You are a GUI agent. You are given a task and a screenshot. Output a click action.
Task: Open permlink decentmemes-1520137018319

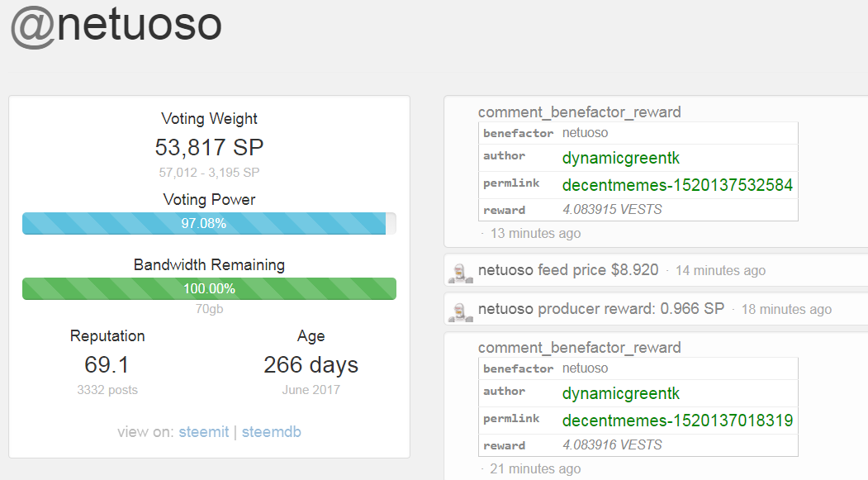[677, 421]
